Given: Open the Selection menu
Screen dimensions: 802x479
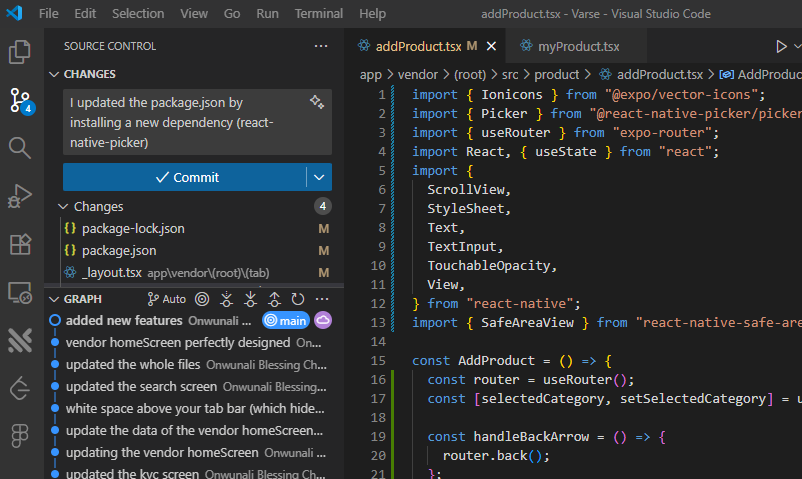Looking at the screenshot, I should (x=138, y=13).
